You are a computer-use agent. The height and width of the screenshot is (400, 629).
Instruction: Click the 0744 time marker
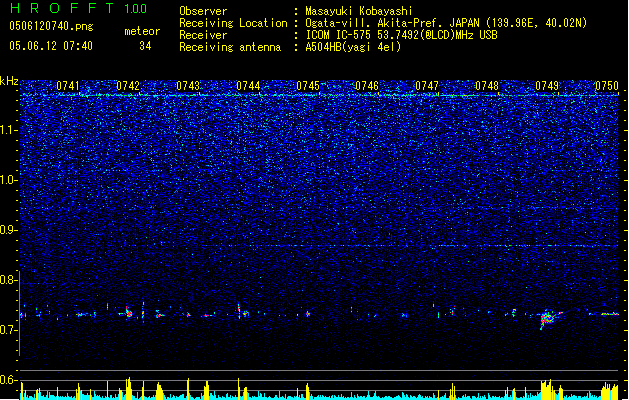coord(248,86)
